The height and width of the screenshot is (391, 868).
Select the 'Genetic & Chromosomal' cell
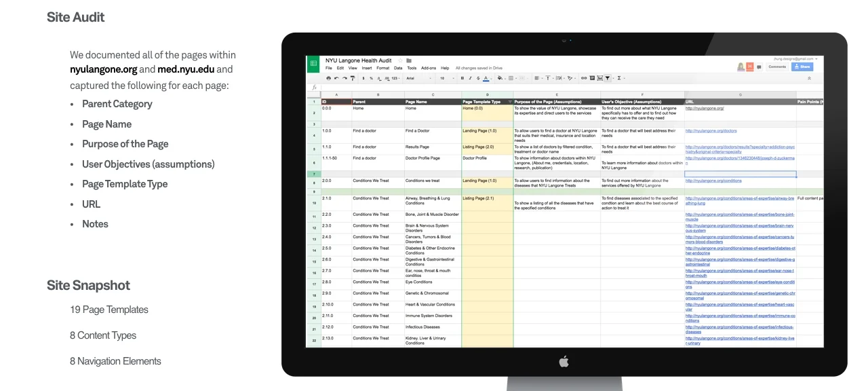tap(433, 295)
